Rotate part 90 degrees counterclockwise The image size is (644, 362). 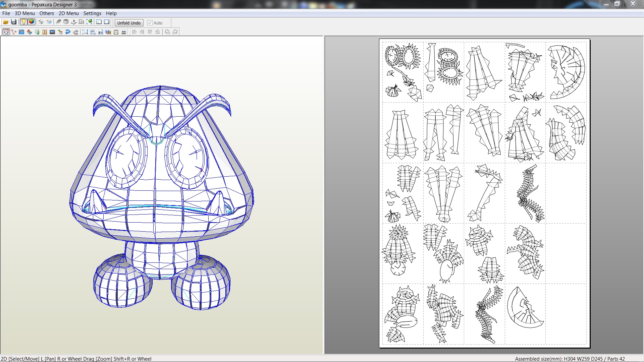click(x=167, y=32)
